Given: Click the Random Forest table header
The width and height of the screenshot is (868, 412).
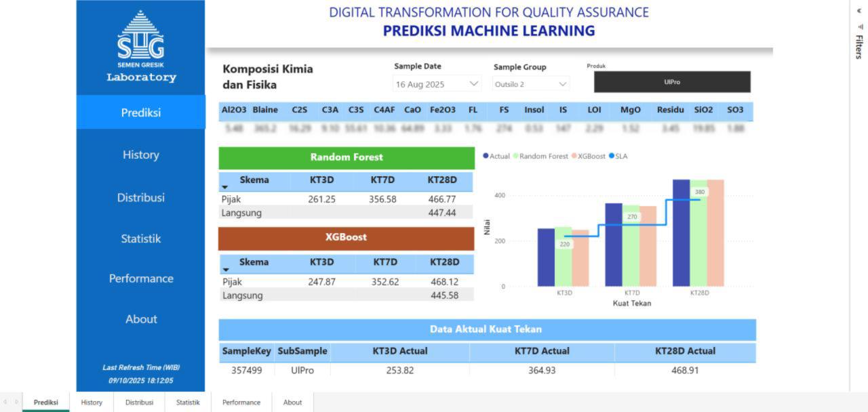Looking at the screenshot, I should (x=347, y=157).
